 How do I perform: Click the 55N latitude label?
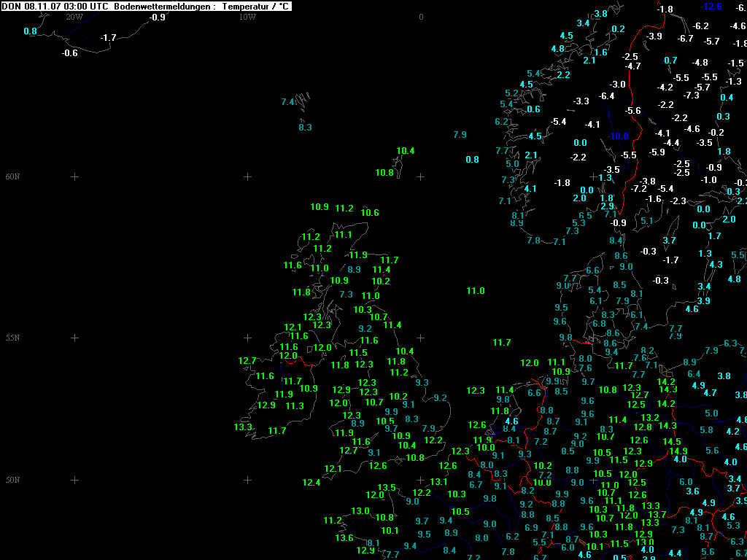pyautogui.click(x=12, y=338)
